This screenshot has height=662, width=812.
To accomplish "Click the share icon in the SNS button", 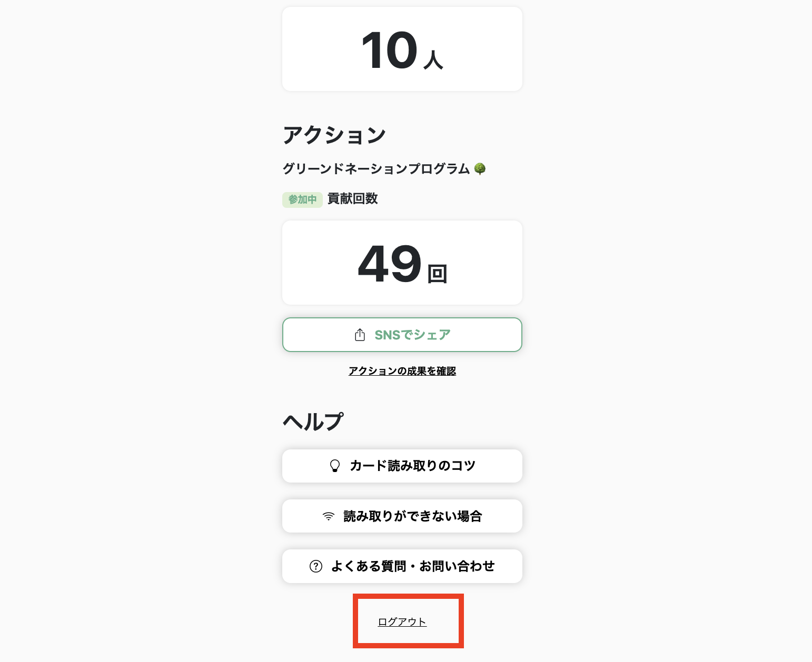I will click(360, 335).
